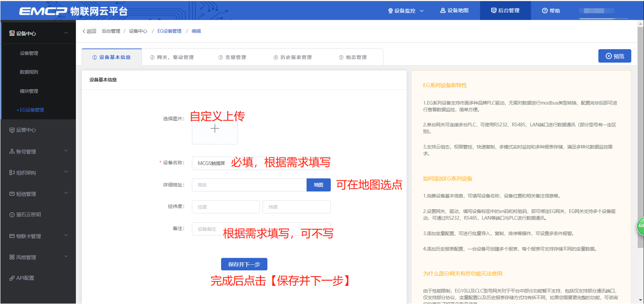Click the 短信管理 envelope icon

(12, 194)
